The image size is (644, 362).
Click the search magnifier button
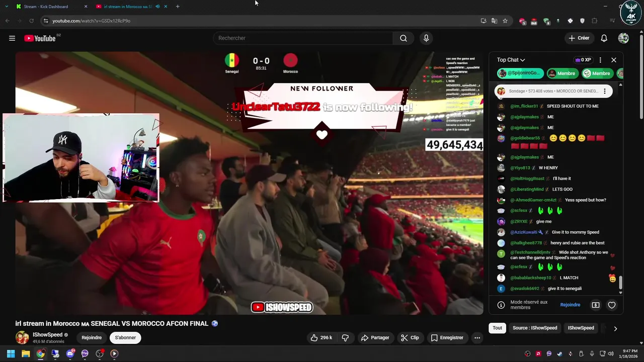tap(404, 38)
